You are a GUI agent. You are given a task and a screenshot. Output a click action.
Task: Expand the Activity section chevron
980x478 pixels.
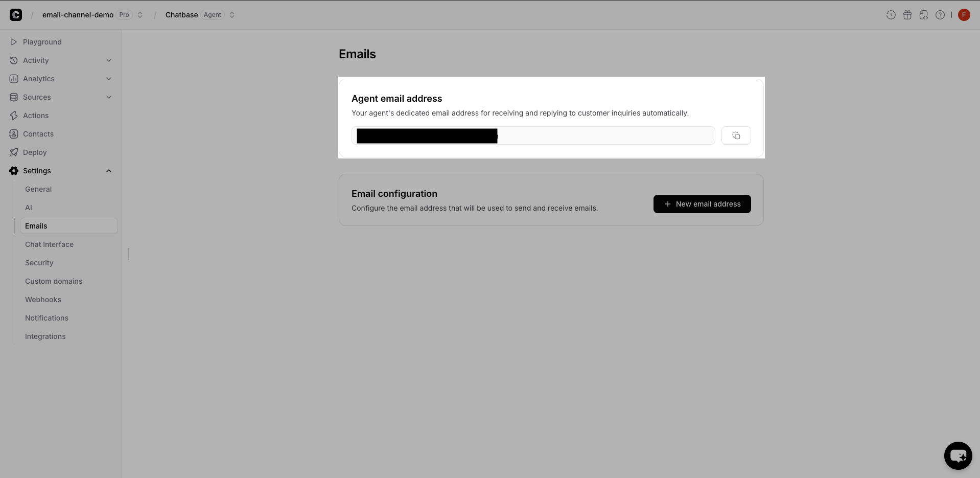[109, 60]
